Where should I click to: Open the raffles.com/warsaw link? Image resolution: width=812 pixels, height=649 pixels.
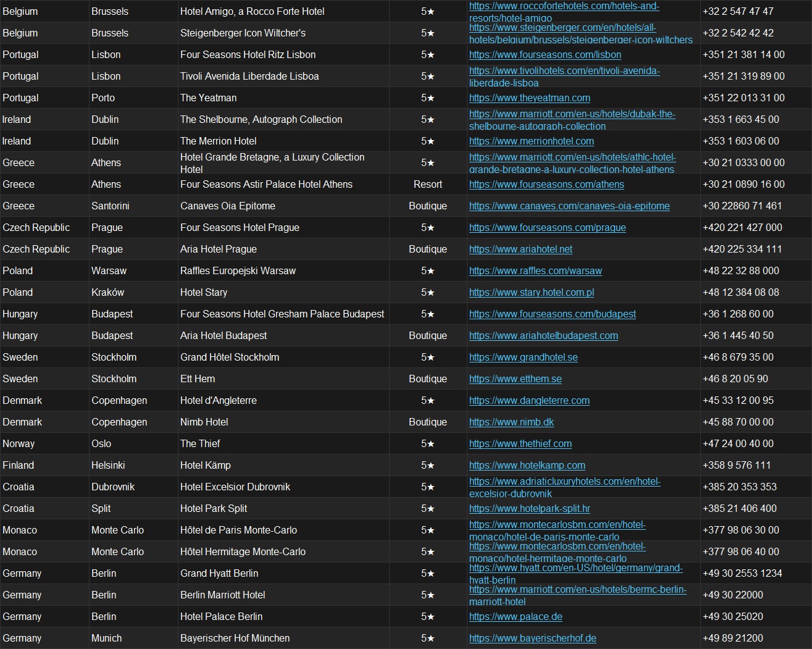click(535, 270)
